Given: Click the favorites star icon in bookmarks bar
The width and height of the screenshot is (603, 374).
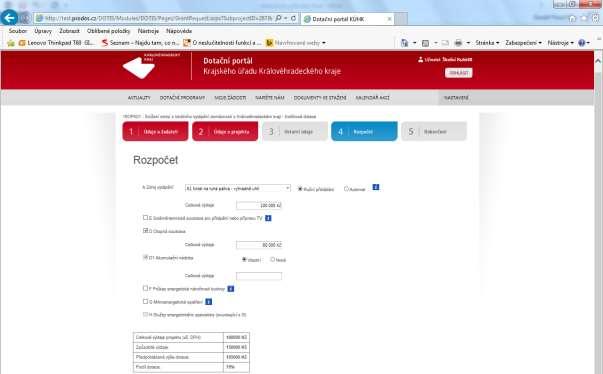Looking at the screenshot, I should [x=11, y=43].
